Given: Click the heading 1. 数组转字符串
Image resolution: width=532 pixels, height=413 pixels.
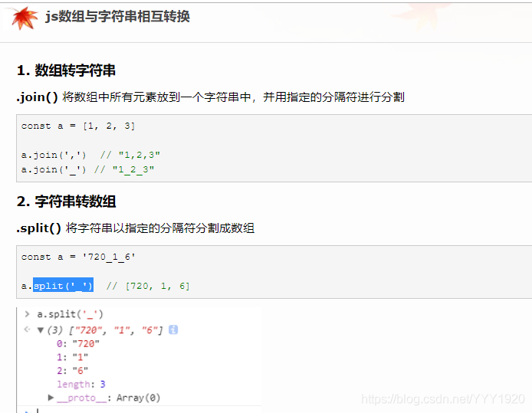Looking at the screenshot, I should tap(66, 70).
